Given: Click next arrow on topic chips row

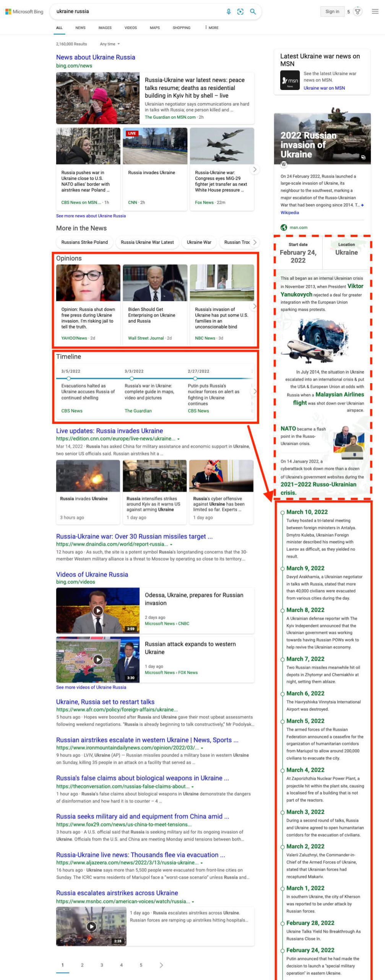Looking at the screenshot, I should (255, 242).
